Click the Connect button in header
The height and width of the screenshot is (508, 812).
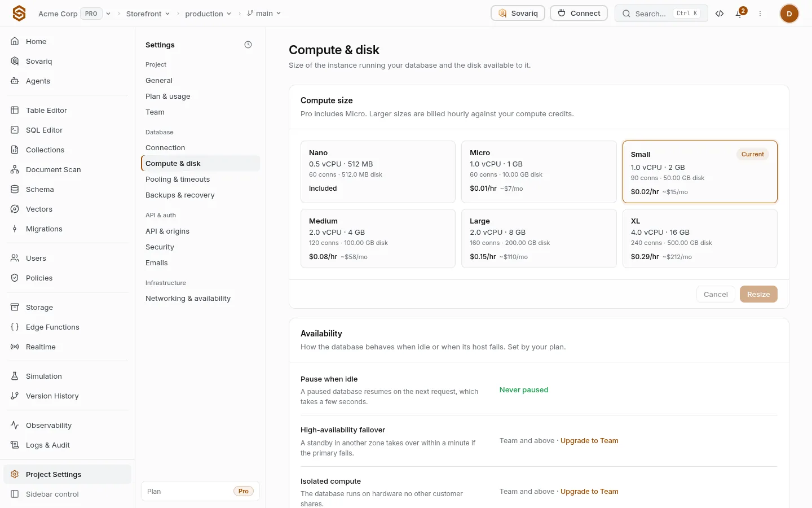pos(579,13)
